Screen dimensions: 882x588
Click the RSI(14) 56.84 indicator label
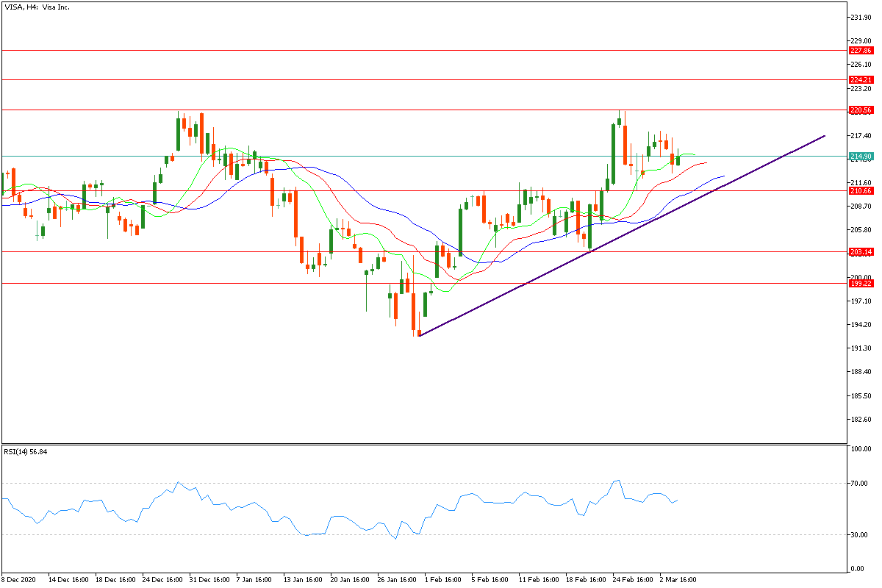[x=26, y=451]
